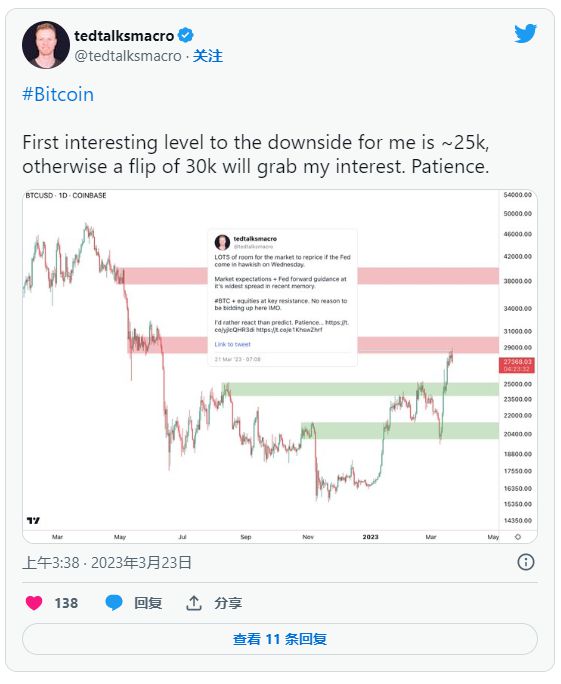
Task: Click the tedtalksmacro display name
Action: (x=124, y=36)
